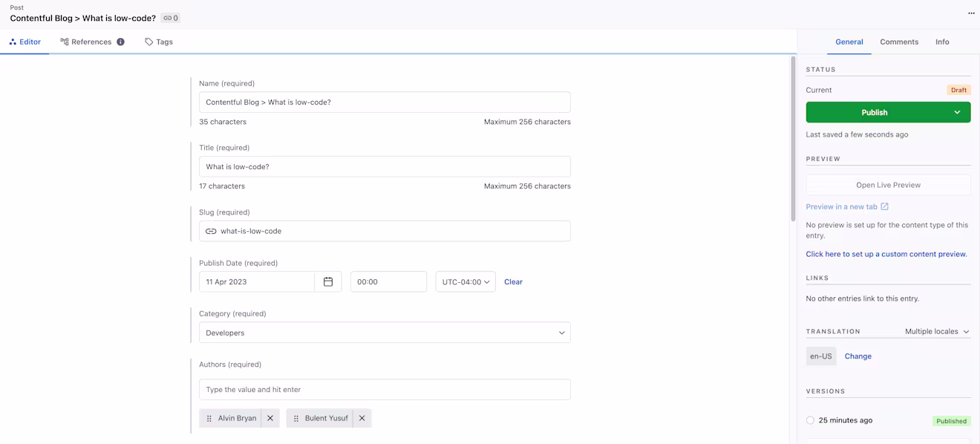Click the Published version badge
Image resolution: width=980 pixels, height=444 pixels.
point(951,421)
